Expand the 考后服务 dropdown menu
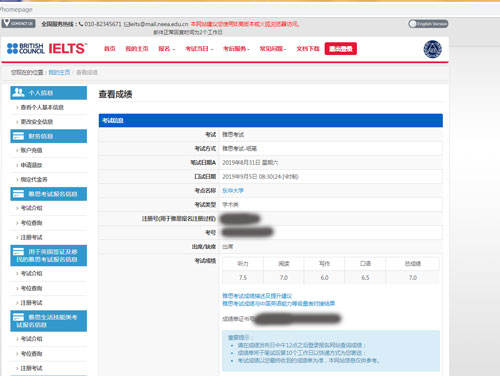This screenshot has height=376, width=500. tap(236, 49)
